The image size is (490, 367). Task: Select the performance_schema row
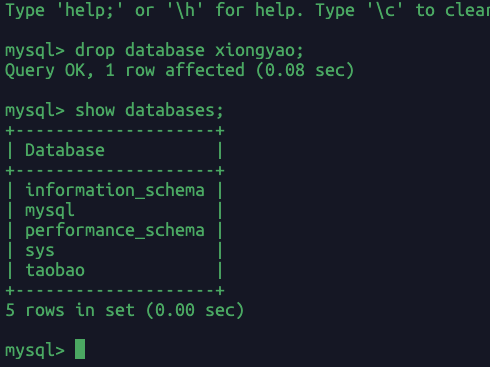[x=115, y=231]
